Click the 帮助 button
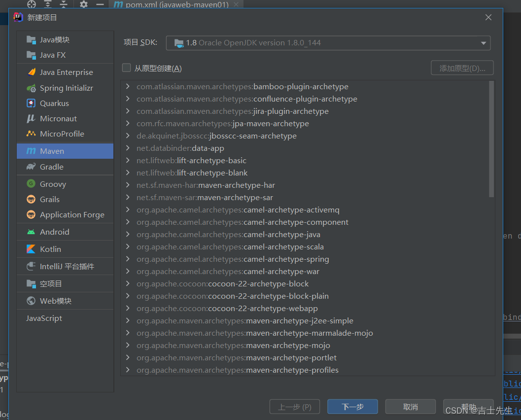The height and width of the screenshot is (420, 521). click(x=468, y=407)
